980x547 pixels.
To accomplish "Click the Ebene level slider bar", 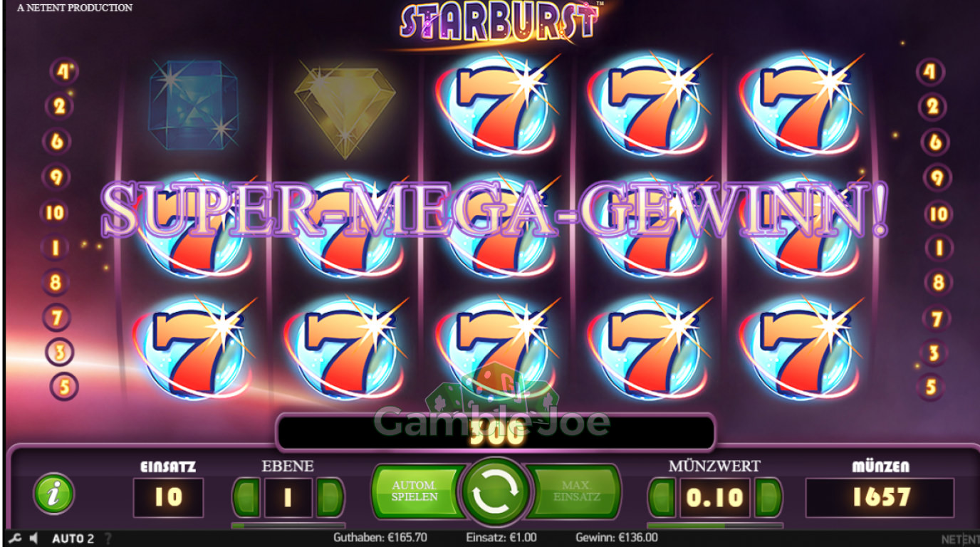I will [288, 526].
